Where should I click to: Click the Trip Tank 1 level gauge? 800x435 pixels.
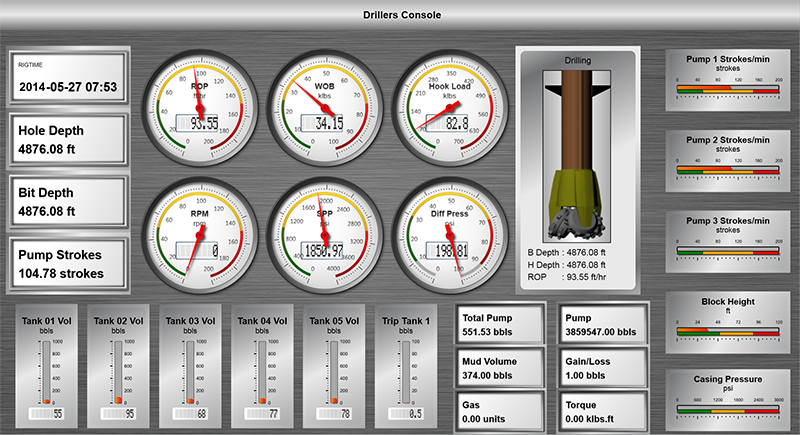405,370
